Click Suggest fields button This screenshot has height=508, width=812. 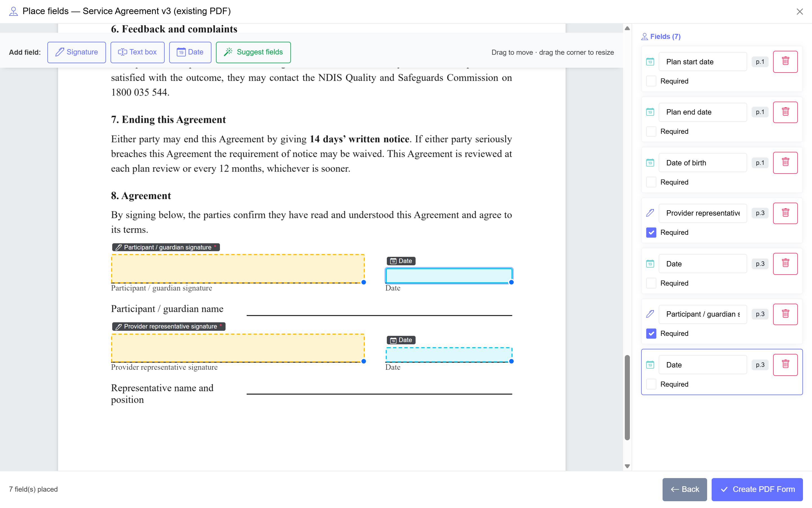(x=253, y=52)
